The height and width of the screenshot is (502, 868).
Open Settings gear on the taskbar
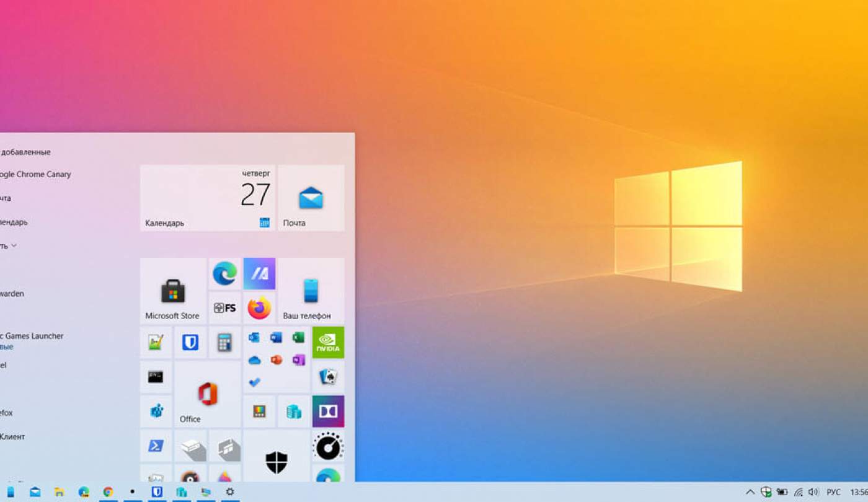(230, 492)
